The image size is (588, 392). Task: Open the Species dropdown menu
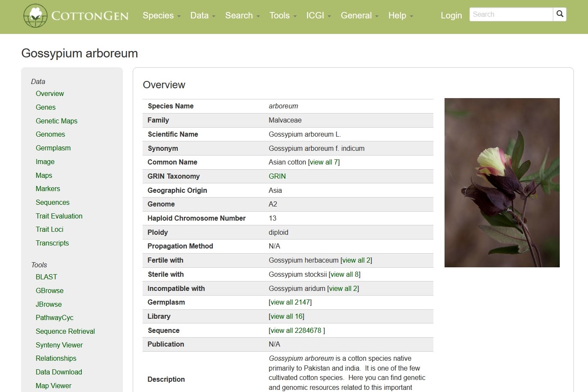coord(161,15)
